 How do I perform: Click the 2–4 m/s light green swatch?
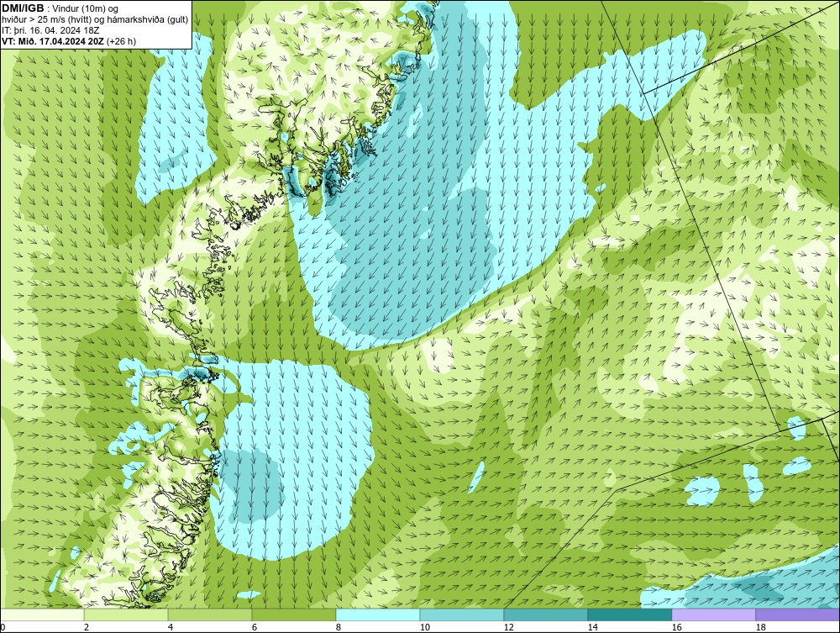tap(126, 615)
